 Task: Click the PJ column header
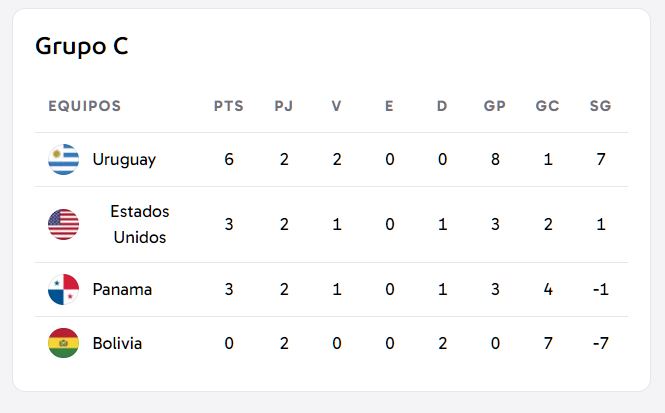click(284, 106)
